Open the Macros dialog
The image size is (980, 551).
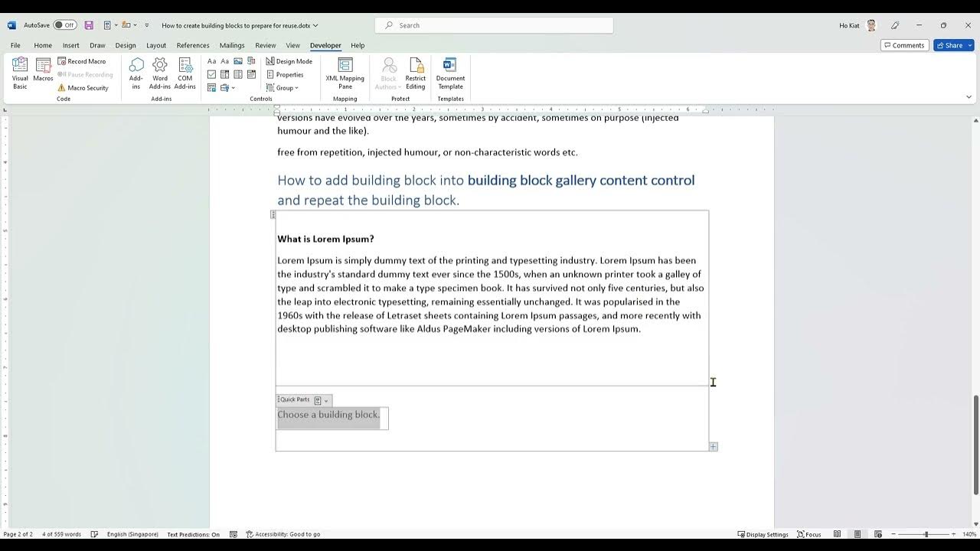[x=43, y=70]
